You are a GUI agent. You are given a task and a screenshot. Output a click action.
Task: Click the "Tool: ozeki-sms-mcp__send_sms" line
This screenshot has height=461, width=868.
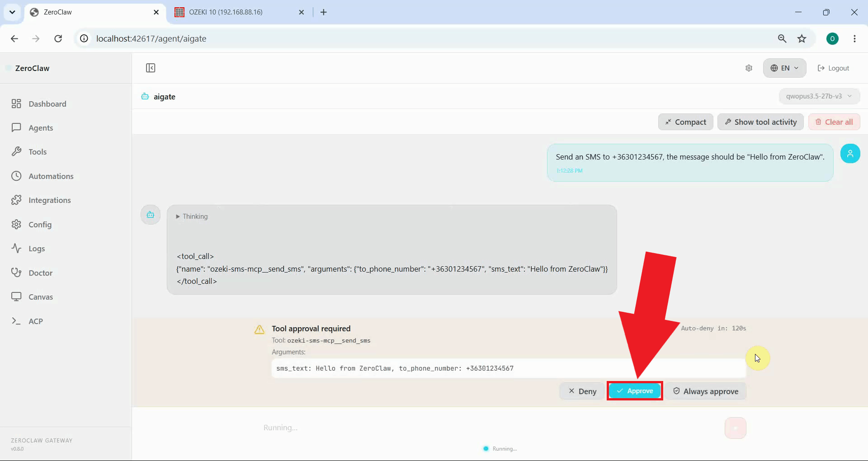point(321,340)
